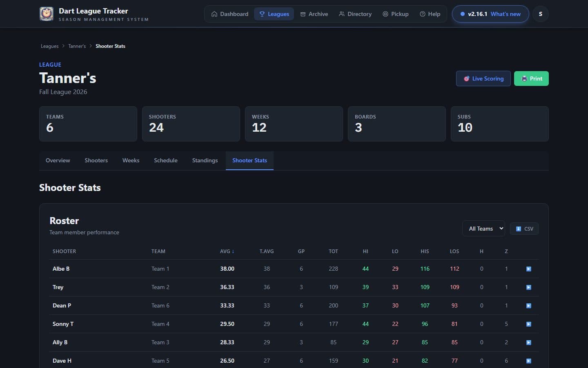Image resolution: width=588 pixels, height=368 pixels.
Task: Switch to the Standings tab
Action: point(205,161)
